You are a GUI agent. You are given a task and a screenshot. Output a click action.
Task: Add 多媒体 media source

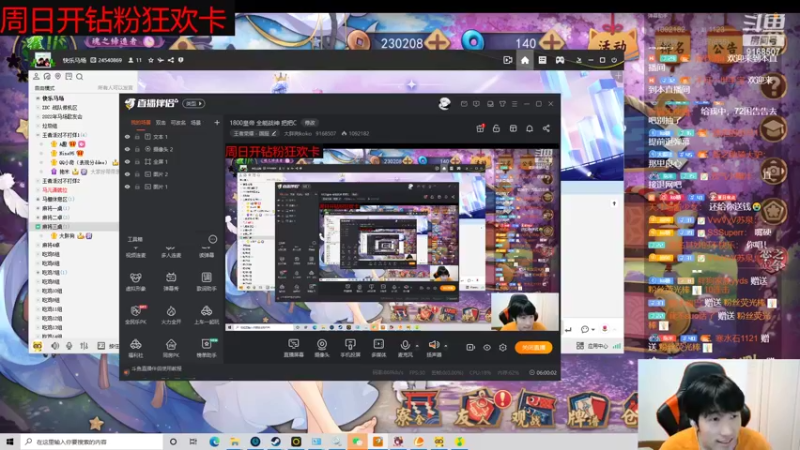coord(379,348)
